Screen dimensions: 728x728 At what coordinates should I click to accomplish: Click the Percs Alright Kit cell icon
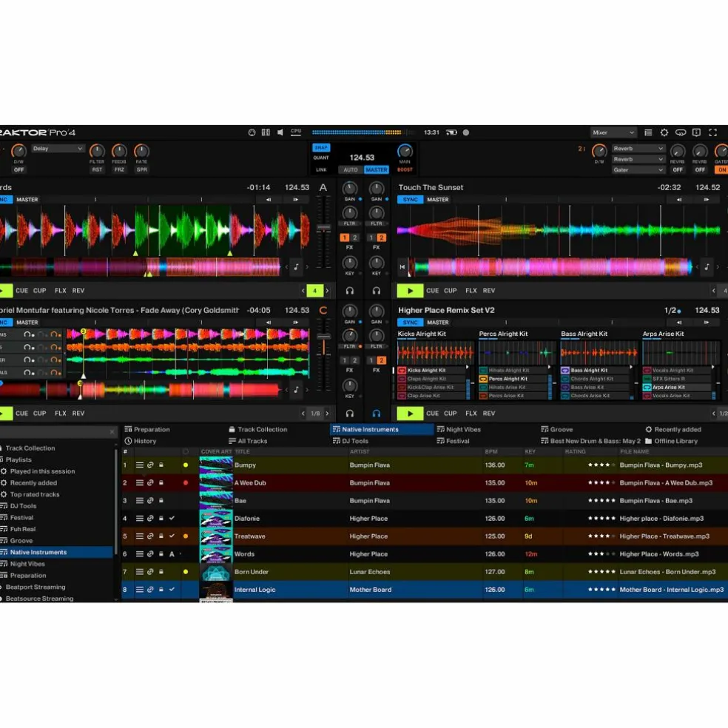[483, 379]
